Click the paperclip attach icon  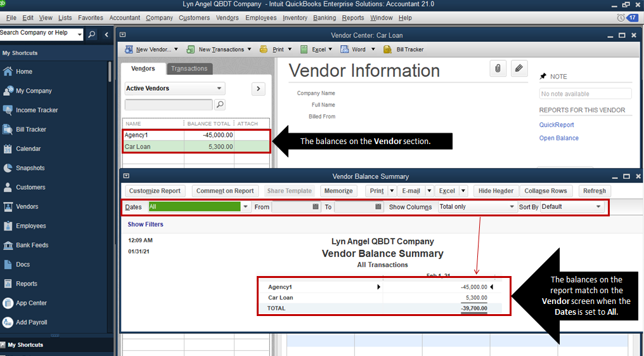[x=498, y=69]
